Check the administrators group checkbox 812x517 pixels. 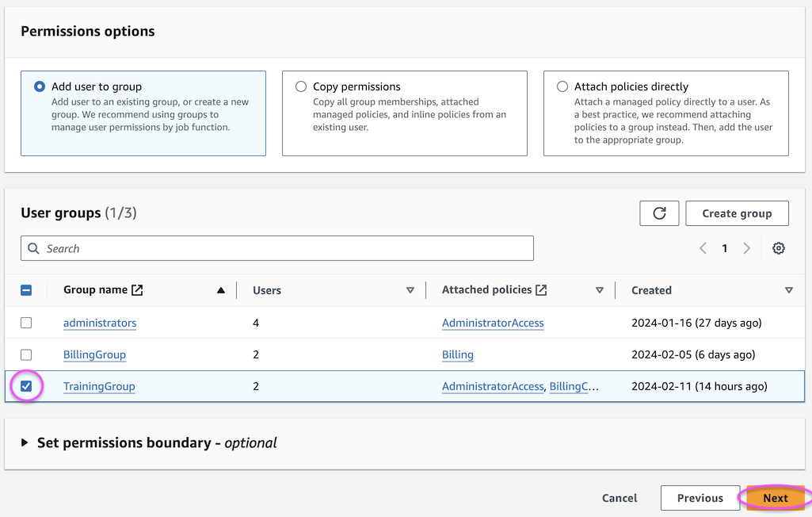[x=26, y=323]
